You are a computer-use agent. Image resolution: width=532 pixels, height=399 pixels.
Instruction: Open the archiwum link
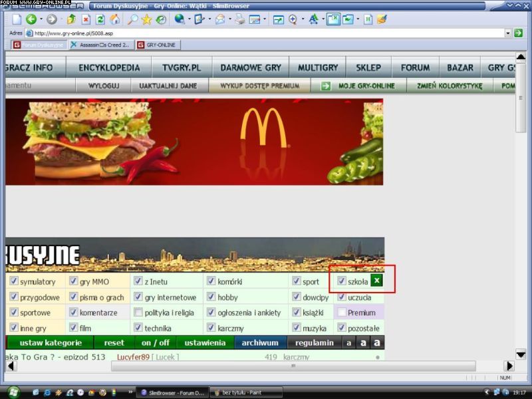point(260,342)
